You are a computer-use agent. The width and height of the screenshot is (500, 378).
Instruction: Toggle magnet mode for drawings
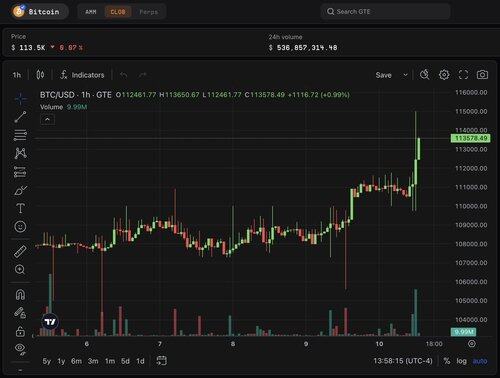pyautogui.click(x=20, y=295)
